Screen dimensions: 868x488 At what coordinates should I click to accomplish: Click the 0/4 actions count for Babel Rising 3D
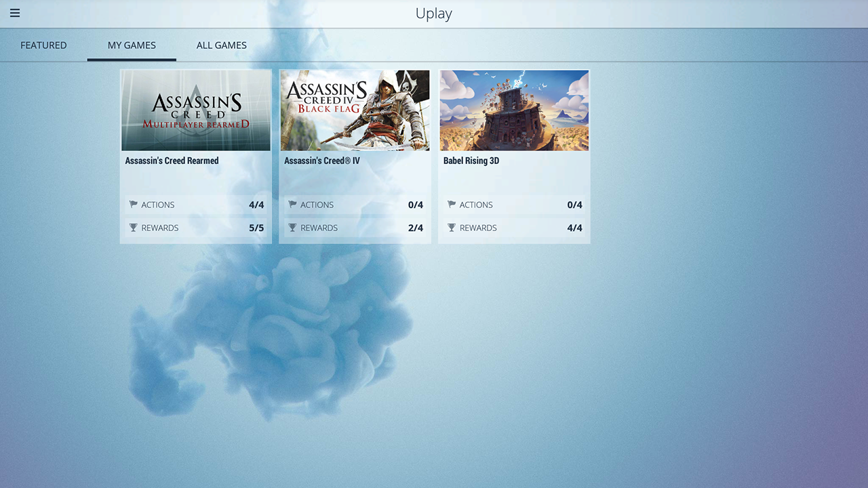[x=575, y=205]
